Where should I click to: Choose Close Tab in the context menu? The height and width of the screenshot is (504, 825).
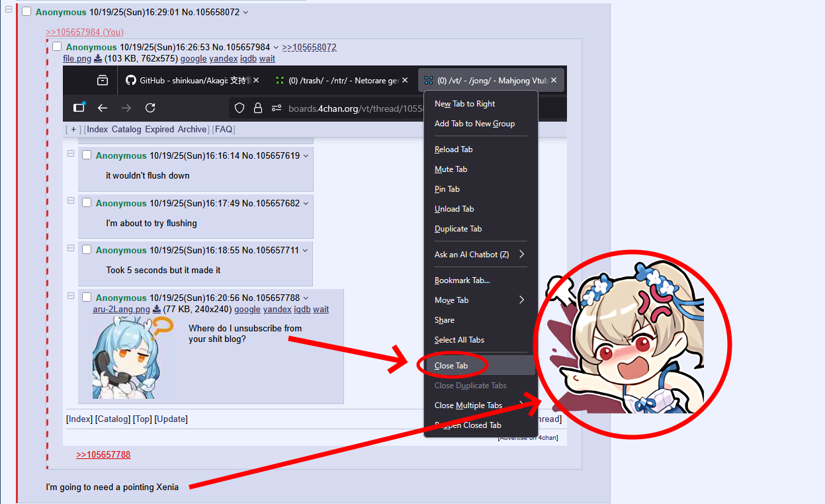[480, 366]
